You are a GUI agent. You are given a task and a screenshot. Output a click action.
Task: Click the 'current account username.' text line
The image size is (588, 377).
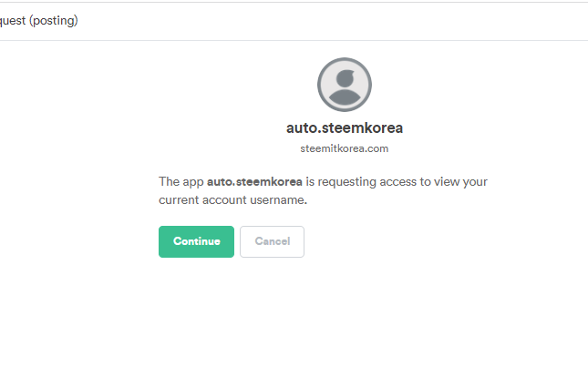pyautogui.click(x=232, y=200)
